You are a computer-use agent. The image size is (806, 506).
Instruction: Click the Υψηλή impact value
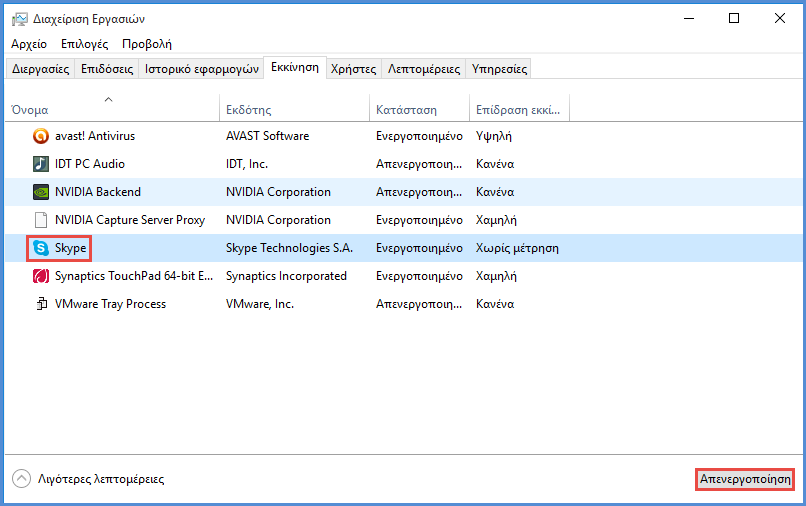click(493, 136)
